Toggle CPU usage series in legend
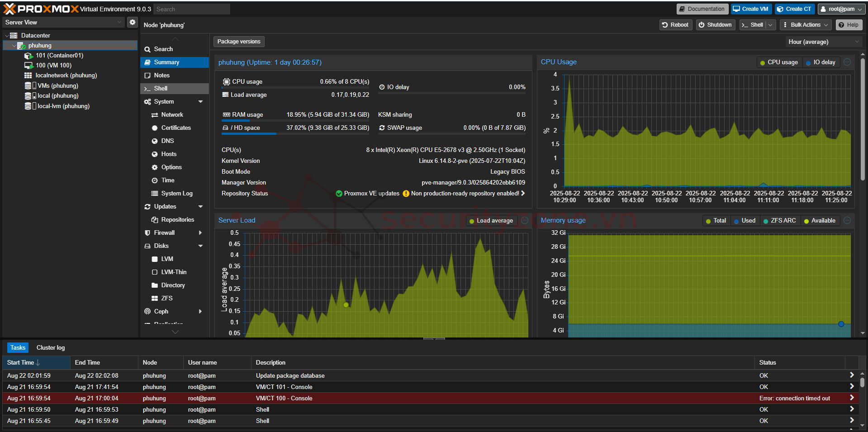This screenshot has width=868, height=432. pos(779,62)
